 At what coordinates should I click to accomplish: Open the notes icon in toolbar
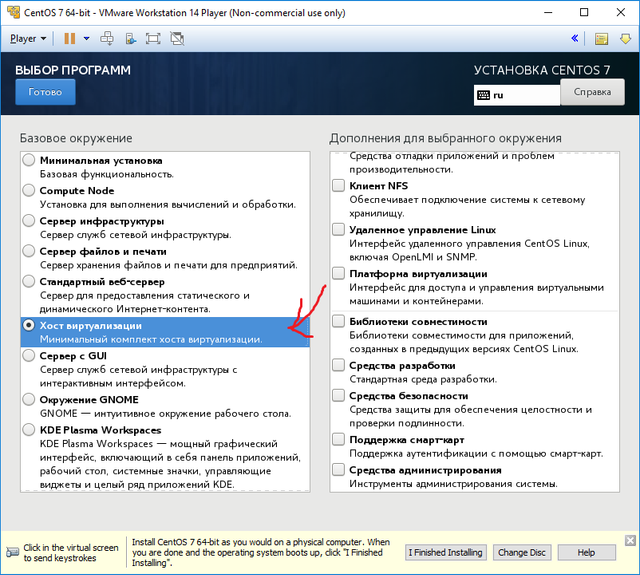[601, 39]
